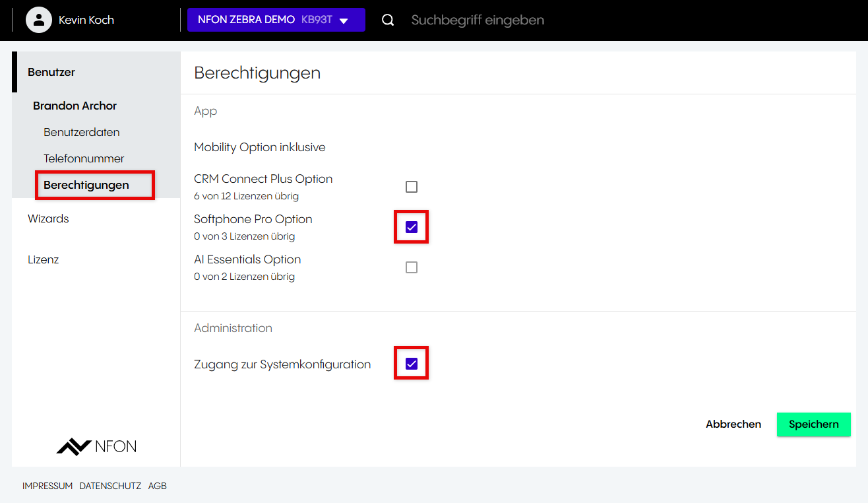Click the dropdown arrow beside KB93T

pyautogui.click(x=344, y=20)
